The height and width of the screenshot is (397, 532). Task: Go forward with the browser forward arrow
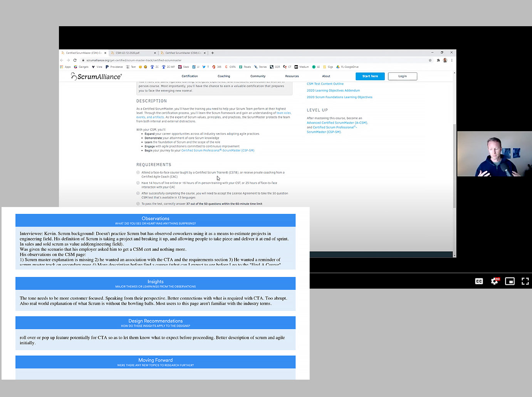pos(69,60)
